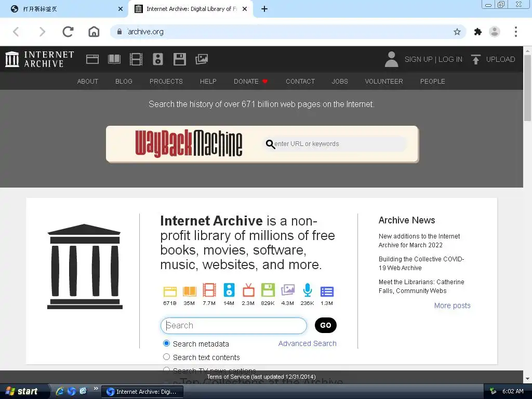Viewport: 532px width, 399px height.
Task: Launch Internet Explorer from the quick launch bar
Action: click(x=60, y=391)
